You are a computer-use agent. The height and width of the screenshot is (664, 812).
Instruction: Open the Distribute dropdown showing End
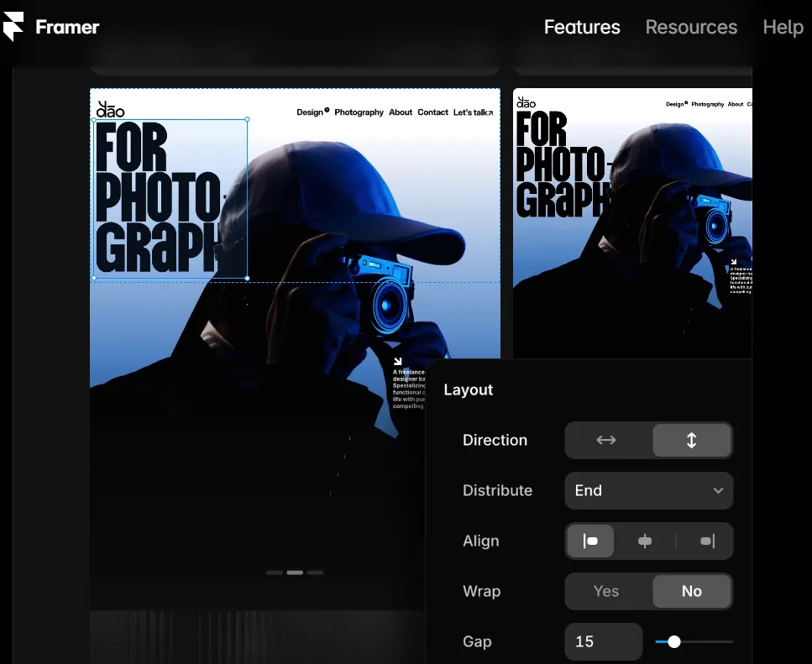[648, 490]
